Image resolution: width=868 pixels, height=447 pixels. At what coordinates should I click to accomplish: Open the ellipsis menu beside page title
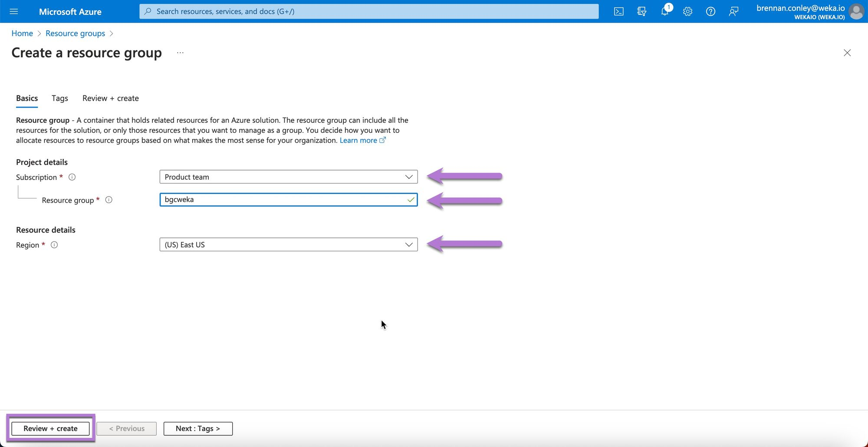[180, 53]
